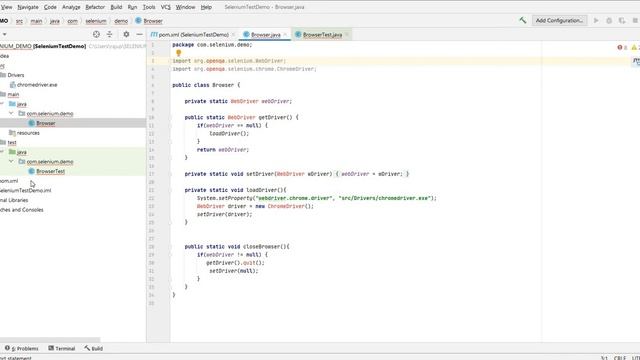Close the BrowserTest.java editor tab

tap(347, 35)
